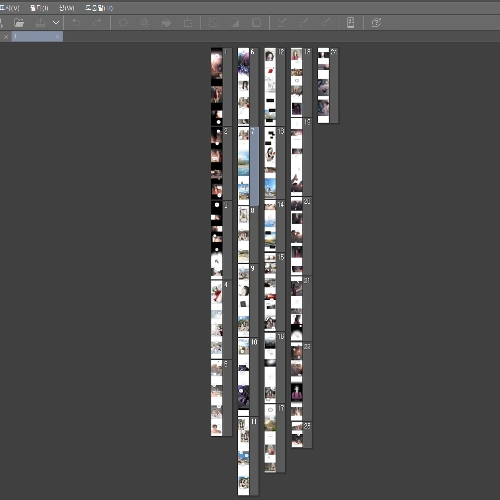Open the help question mark icon
Viewport: 500px width, 500px height.
(x=376, y=23)
